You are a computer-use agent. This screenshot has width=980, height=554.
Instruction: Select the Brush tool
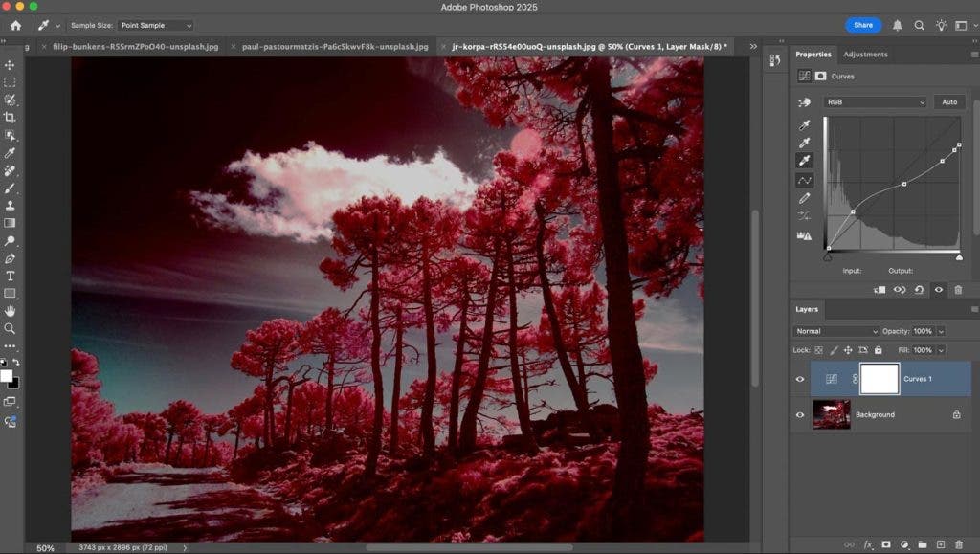10,188
